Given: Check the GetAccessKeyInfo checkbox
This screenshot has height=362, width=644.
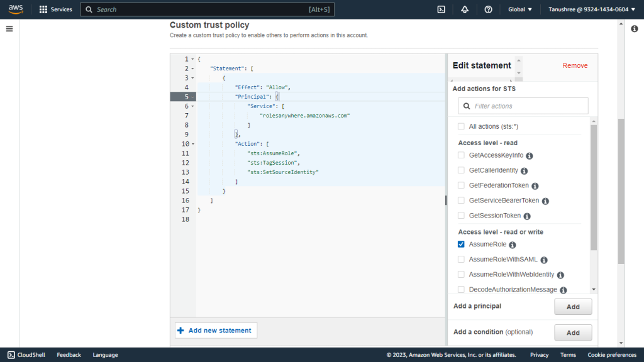Looking at the screenshot, I should click(461, 155).
